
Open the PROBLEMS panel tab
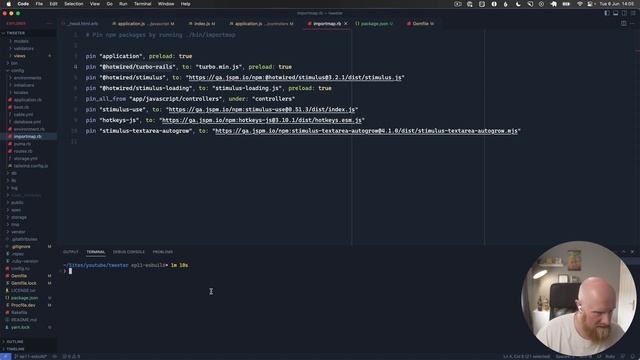click(x=162, y=252)
